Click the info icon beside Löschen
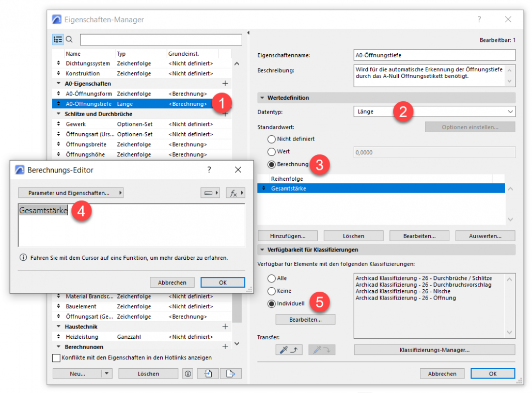The image size is (532, 393). (x=188, y=373)
